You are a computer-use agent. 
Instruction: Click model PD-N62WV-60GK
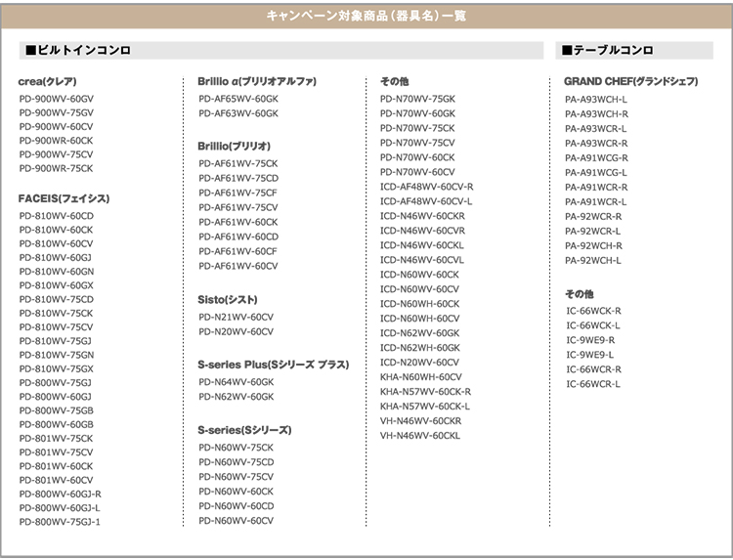pyautogui.click(x=237, y=397)
